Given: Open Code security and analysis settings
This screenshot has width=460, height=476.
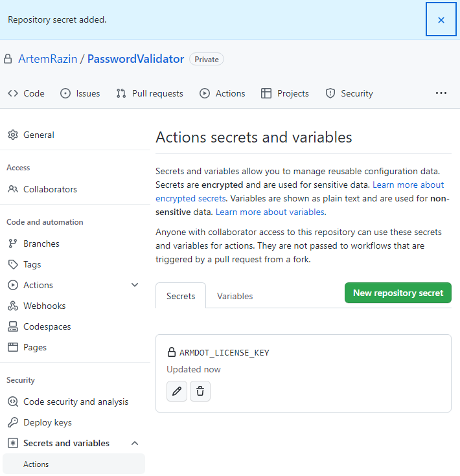Looking at the screenshot, I should (76, 402).
